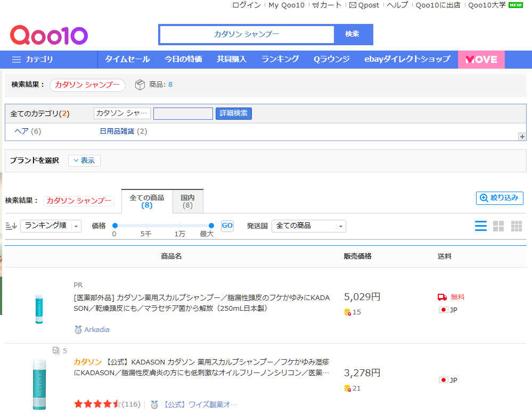Open the 発送国 shipping country dropdown

tap(309, 226)
